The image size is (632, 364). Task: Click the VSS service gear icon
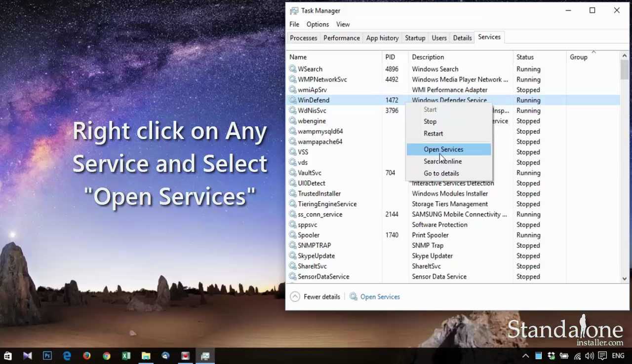(x=293, y=152)
